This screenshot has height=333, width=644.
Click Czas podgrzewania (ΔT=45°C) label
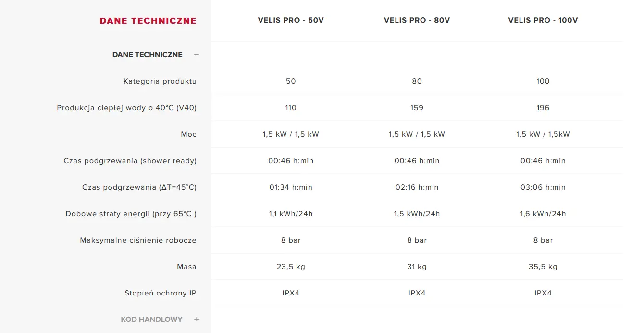pos(139,187)
